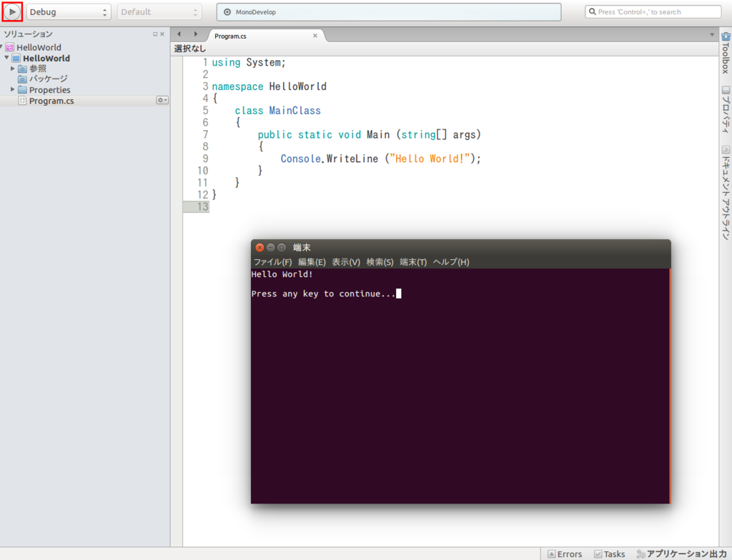Expand the Properties folder
Screen dimensions: 732x560
coord(13,89)
